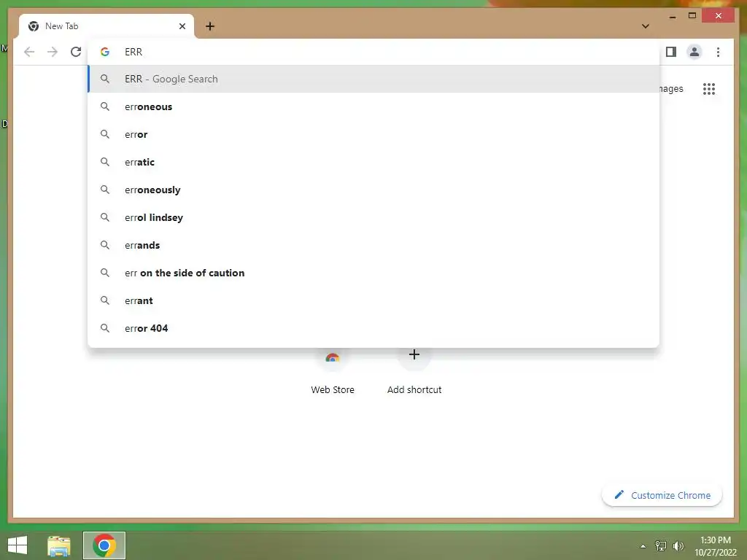Choose the 'erroneous' suggestion
The width and height of the screenshot is (747, 560).
(x=374, y=106)
